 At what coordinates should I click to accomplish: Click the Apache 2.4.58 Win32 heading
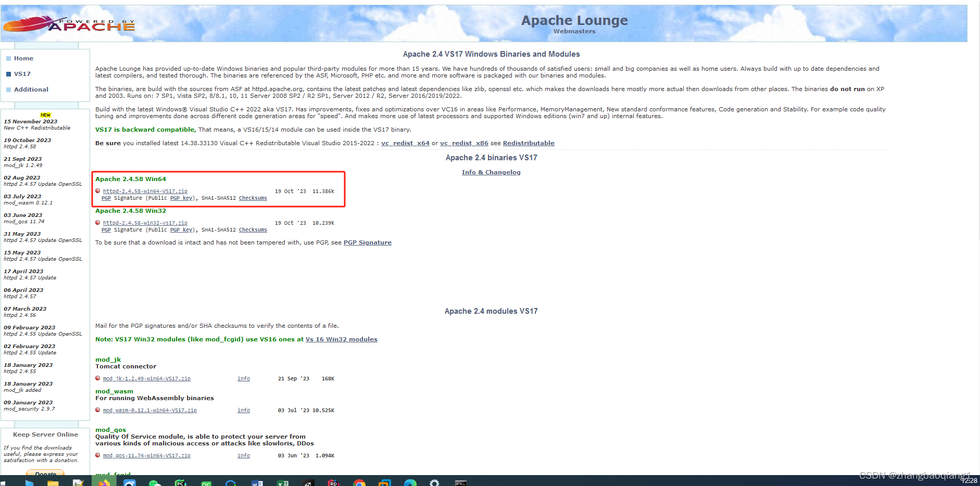(x=131, y=211)
